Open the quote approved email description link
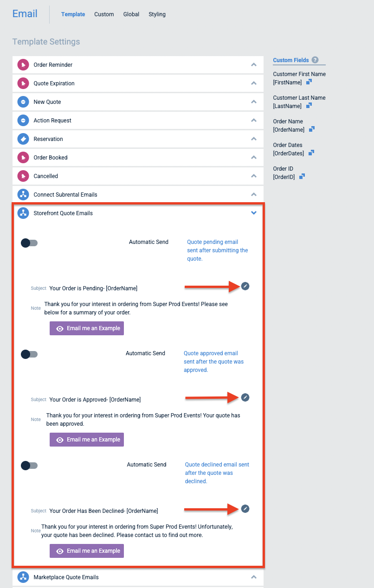This screenshot has height=588, width=374. coord(213,361)
